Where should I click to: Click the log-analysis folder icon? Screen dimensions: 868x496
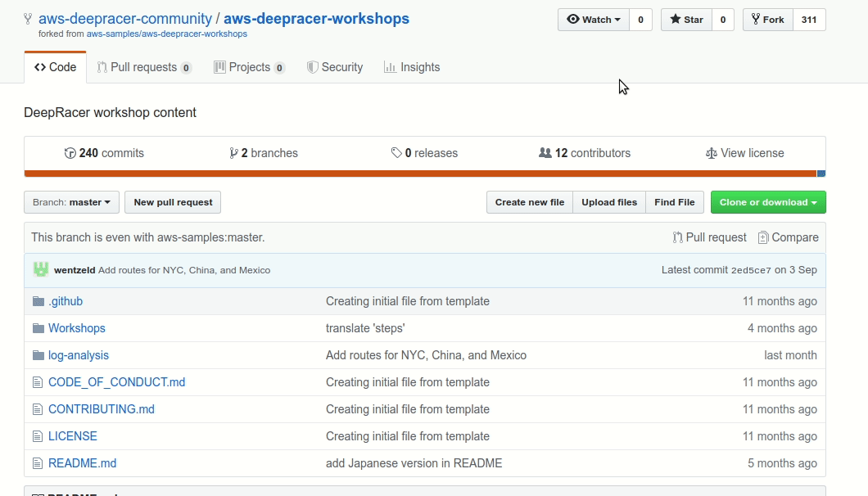coord(38,355)
